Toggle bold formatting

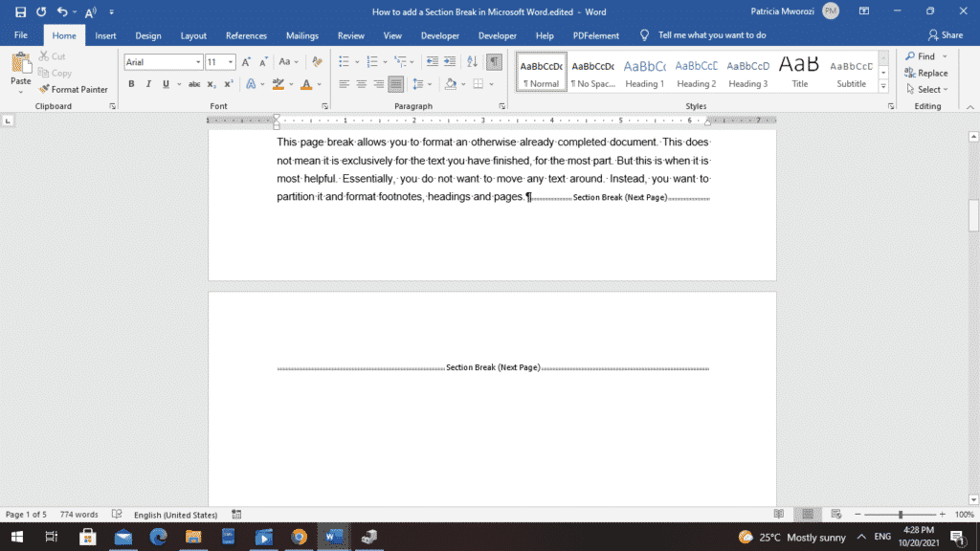pos(131,84)
